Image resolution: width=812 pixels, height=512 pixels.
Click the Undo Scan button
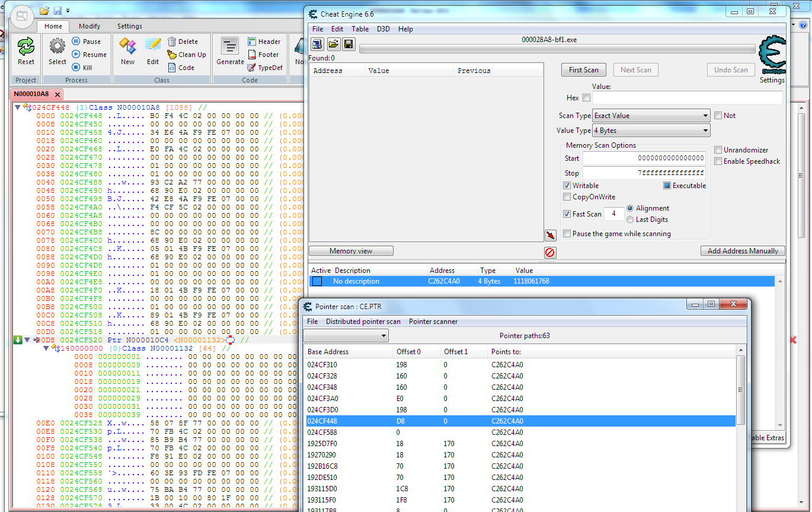731,70
